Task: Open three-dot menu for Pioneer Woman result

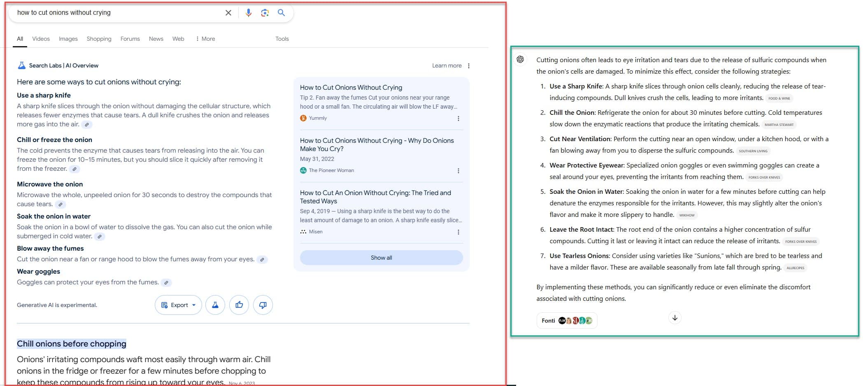Action: [x=458, y=171]
